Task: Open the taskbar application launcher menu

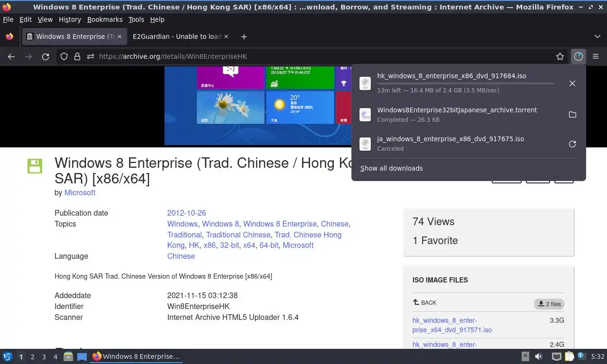Action: 7,356
